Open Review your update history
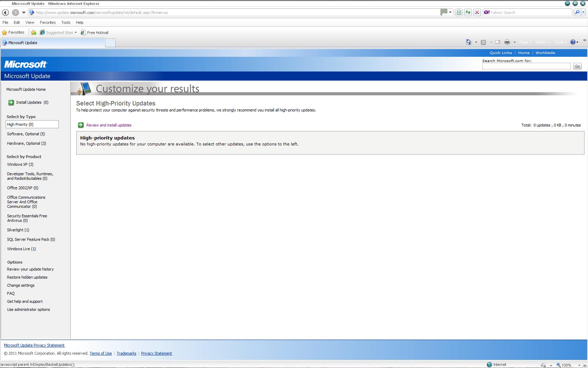The height and width of the screenshot is (368, 588). coord(30,269)
